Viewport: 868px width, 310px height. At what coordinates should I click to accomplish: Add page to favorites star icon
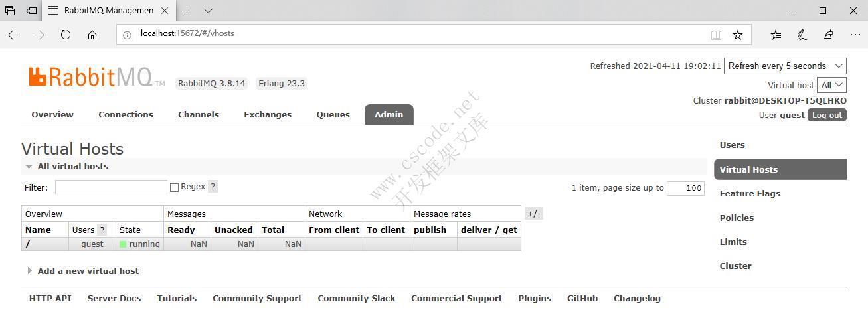737,35
